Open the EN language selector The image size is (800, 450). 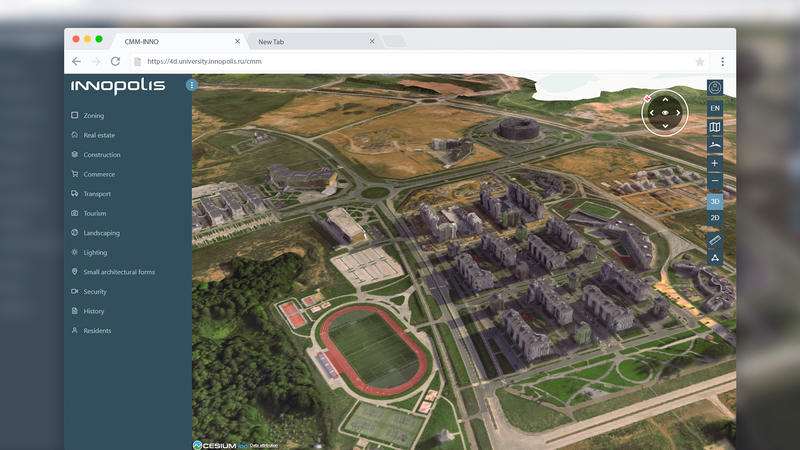click(715, 108)
